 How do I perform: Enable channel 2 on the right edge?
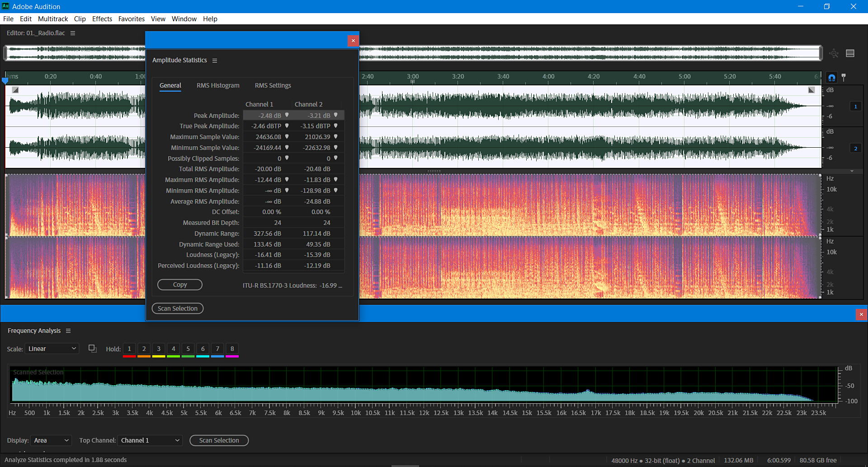pos(856,148)
